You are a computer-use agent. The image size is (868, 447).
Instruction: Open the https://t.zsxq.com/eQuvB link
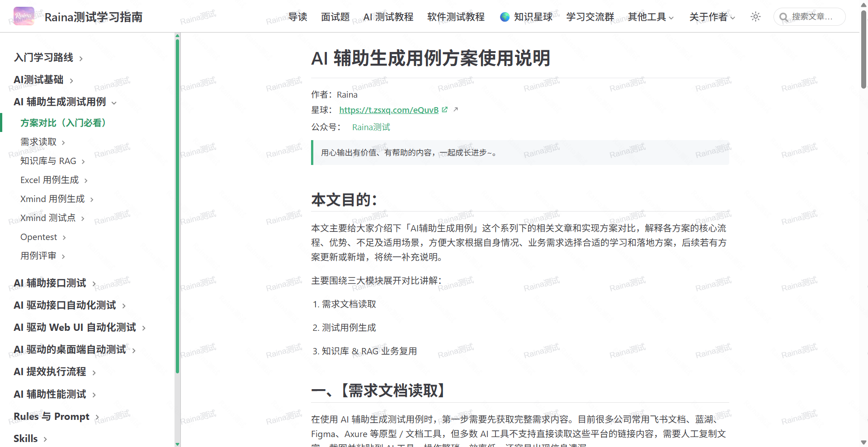click(389, 110)
